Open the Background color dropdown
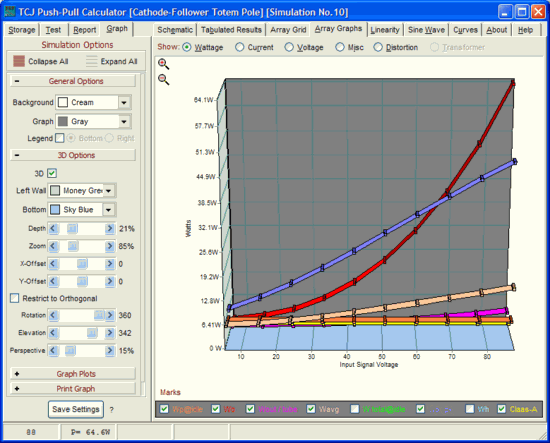 tap(124, 102)
